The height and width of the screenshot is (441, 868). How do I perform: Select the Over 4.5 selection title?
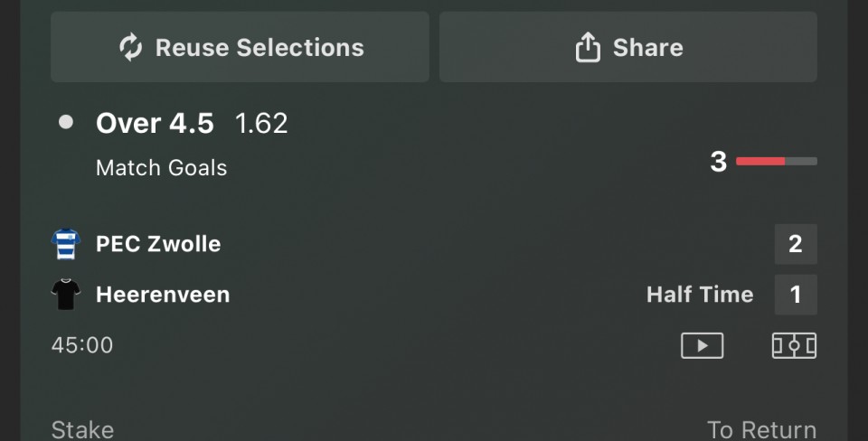coord(155,123)
